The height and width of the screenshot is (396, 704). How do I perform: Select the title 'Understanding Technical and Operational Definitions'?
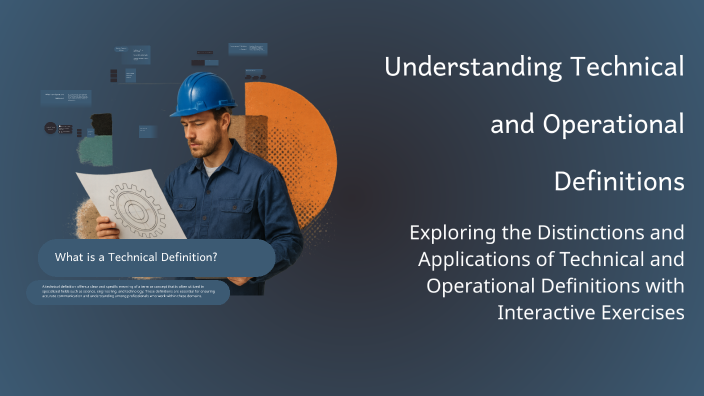coord(534,123)
